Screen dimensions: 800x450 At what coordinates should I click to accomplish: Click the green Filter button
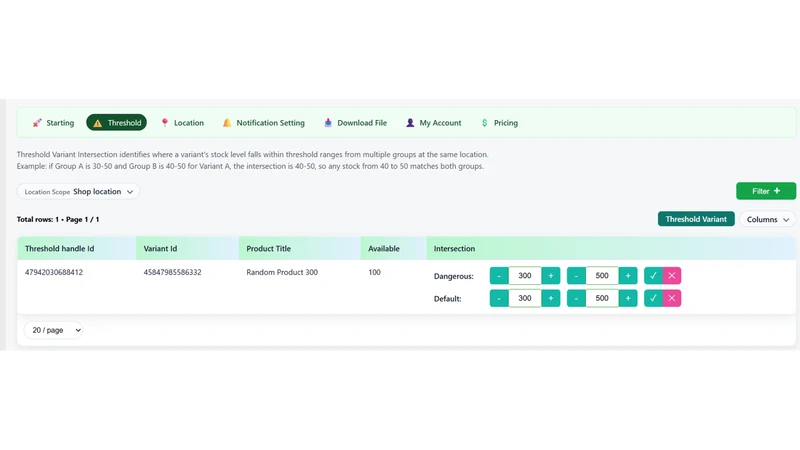point(766,191)
